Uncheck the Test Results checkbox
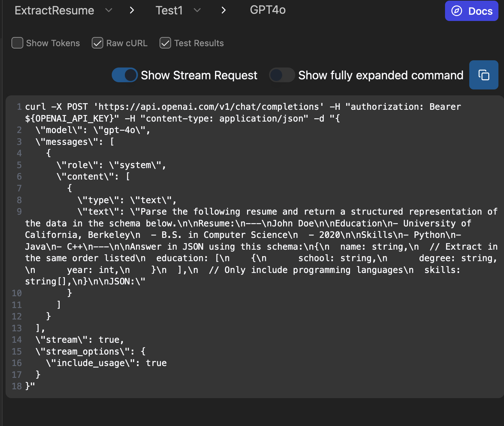Viewport: 504px width, 426px height. click(165, 43)
